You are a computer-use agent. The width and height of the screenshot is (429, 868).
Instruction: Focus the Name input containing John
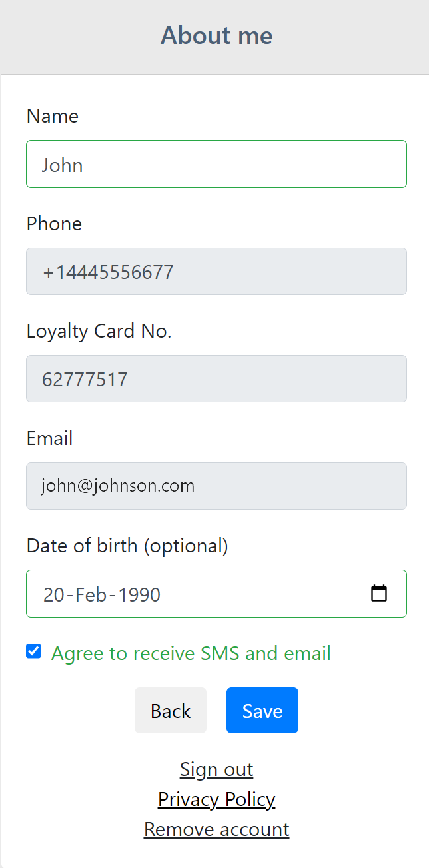point(216,164)
